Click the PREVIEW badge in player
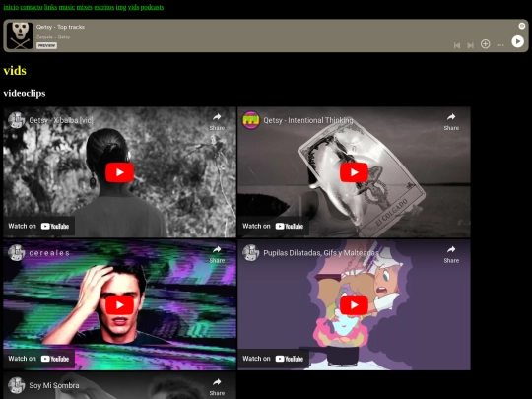The width and height of the screenshot is (532, 399). click(46, 45)
